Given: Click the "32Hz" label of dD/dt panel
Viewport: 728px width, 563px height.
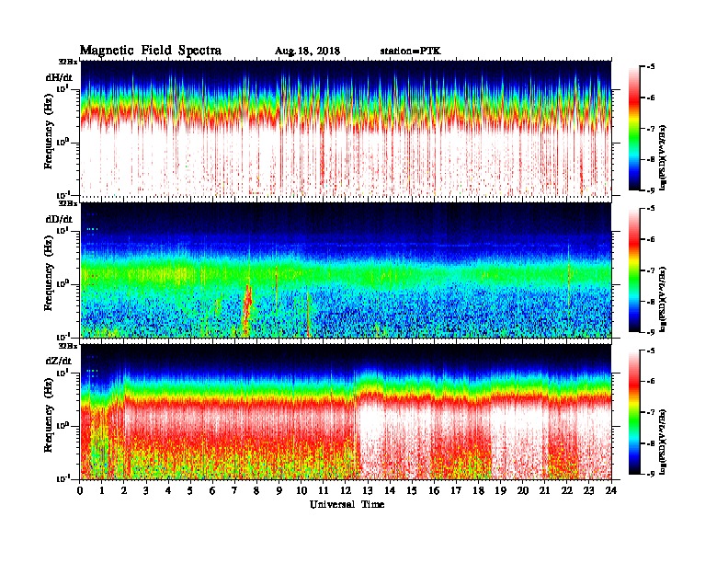Looking at the screenshot, I should tap(67, 203).
